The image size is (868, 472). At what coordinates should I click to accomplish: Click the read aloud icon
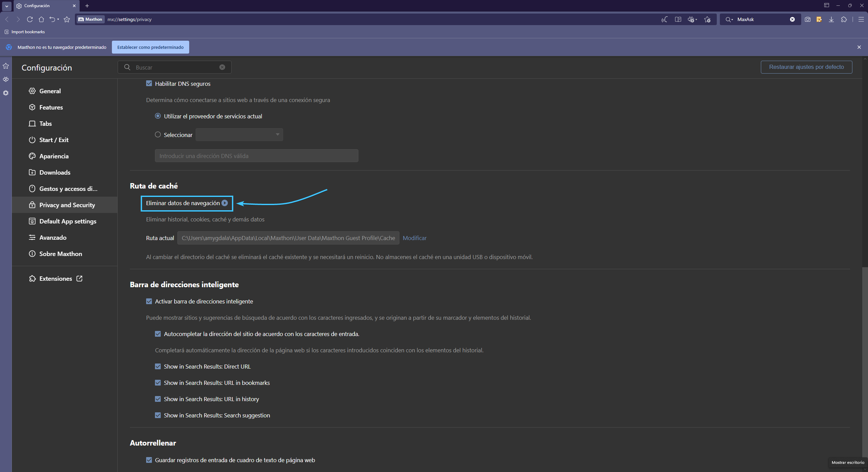[x=664, y=19]
